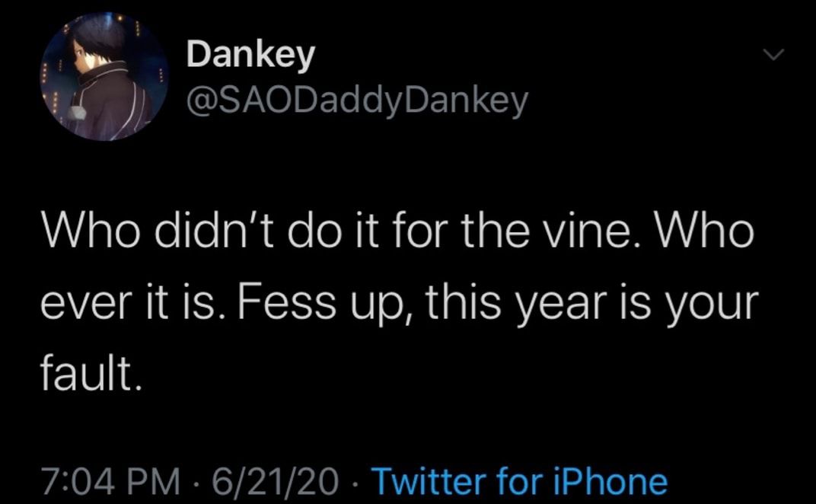Click the word "Twitter" in the source label
The height and width of the screenshot is (504, 816).
[431, 480]
